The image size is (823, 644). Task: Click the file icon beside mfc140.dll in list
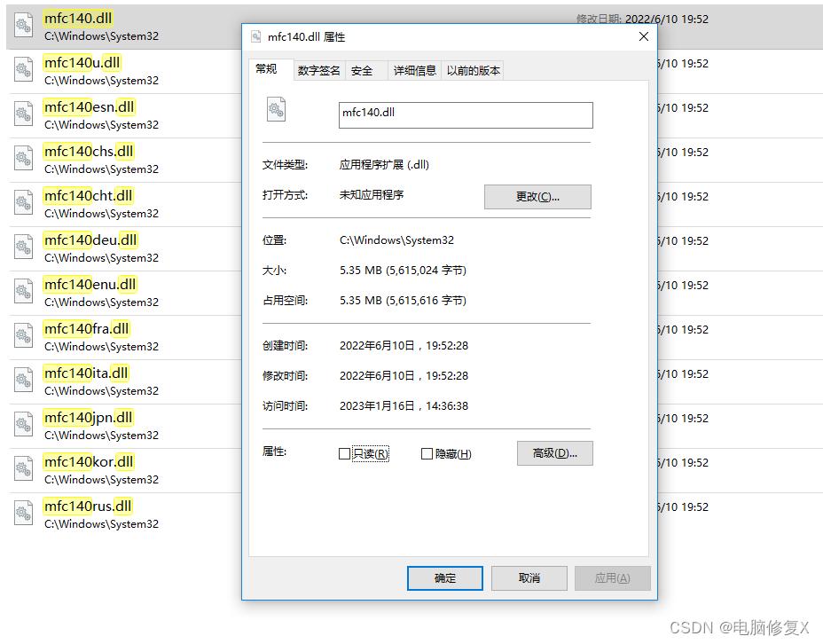[x=23, y=25]
